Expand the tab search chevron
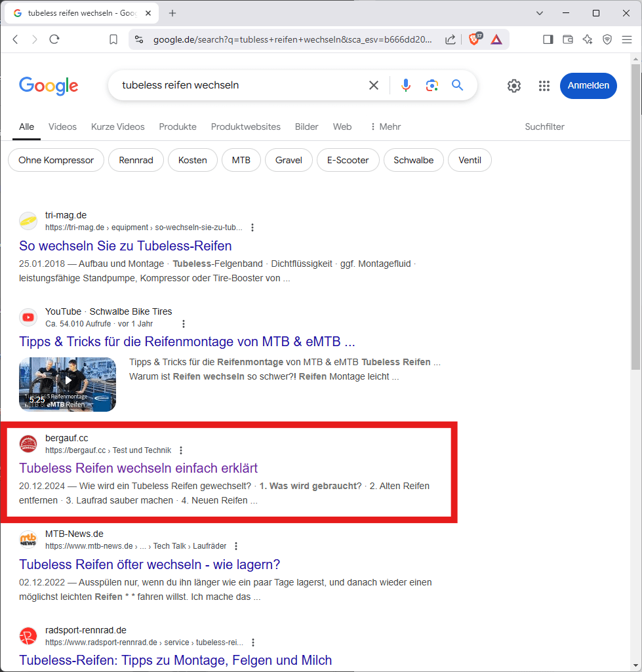The image size is (642, 672). pos(540,13)
